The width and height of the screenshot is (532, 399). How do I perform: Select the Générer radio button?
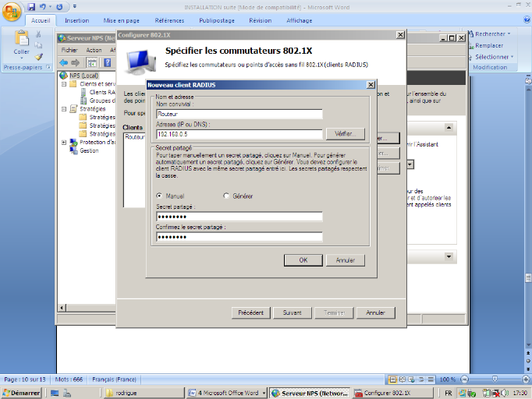tap(226, 196)
